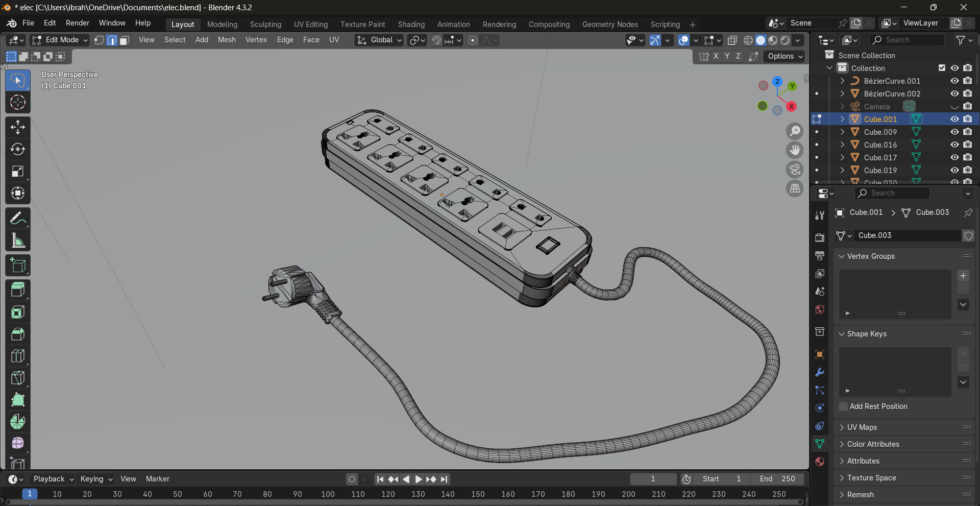This screenshot has width=980, height=506.
Task: Open the Mesh menu
Action: coord(227,40)
